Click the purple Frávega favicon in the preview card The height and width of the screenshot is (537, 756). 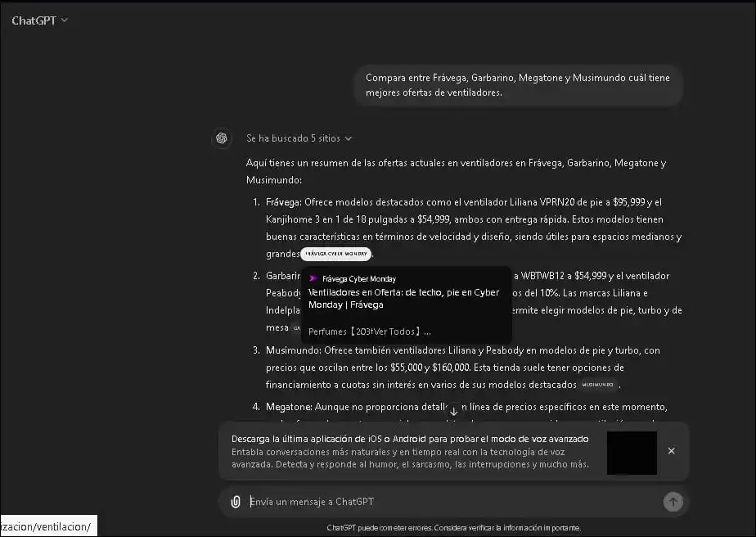[x=313, y=278]
